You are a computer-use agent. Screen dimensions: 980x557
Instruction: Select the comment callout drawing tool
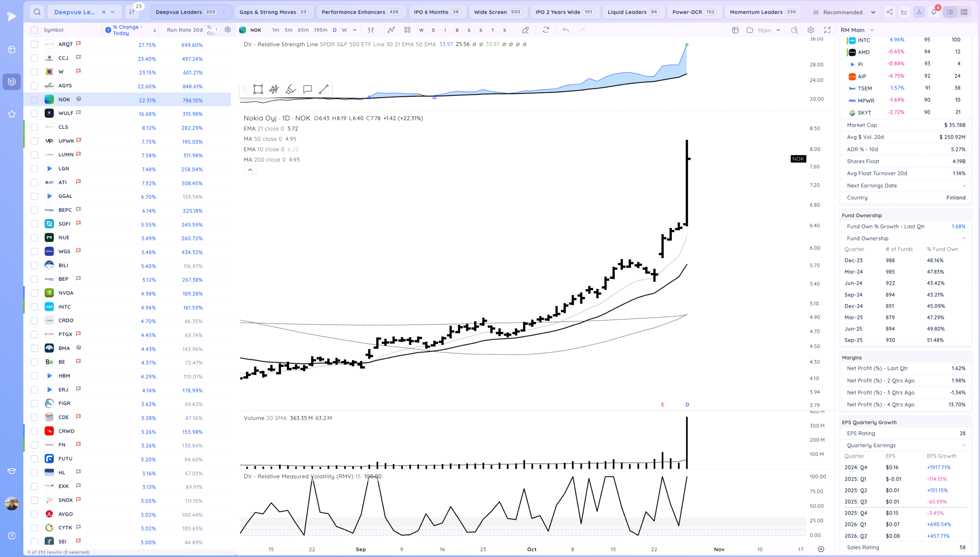(307, 89)
